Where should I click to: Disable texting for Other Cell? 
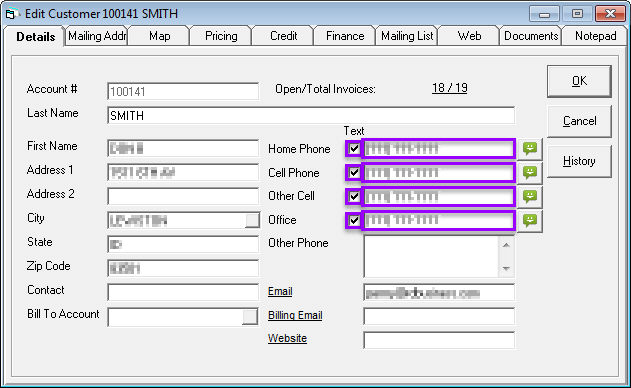click(x=354, y=196)
